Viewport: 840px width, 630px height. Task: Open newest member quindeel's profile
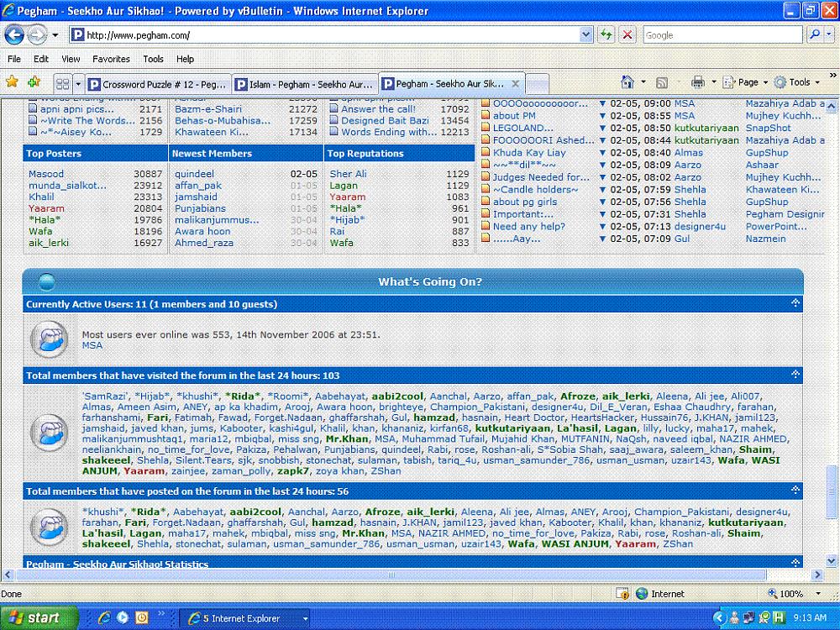coord(195,174)
